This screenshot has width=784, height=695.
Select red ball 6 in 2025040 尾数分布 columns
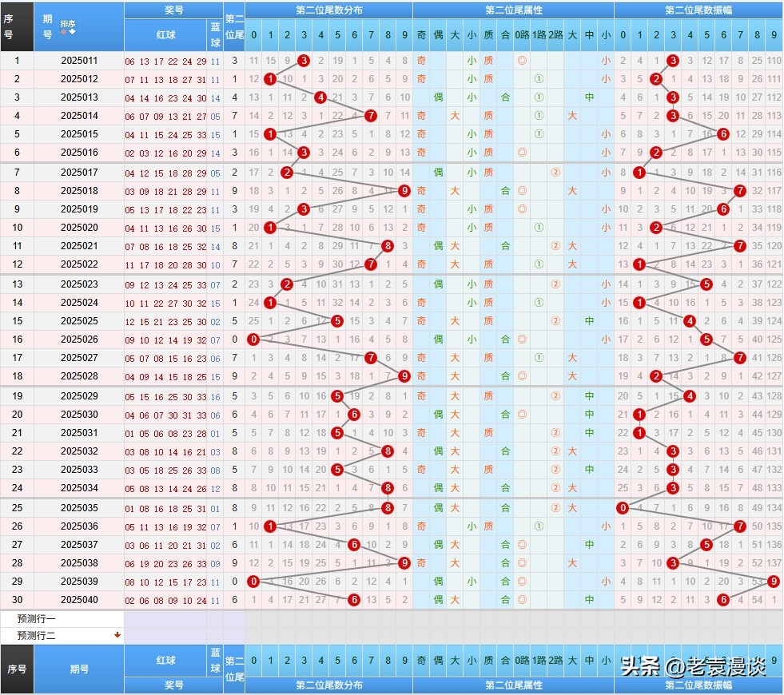[354, 600]
